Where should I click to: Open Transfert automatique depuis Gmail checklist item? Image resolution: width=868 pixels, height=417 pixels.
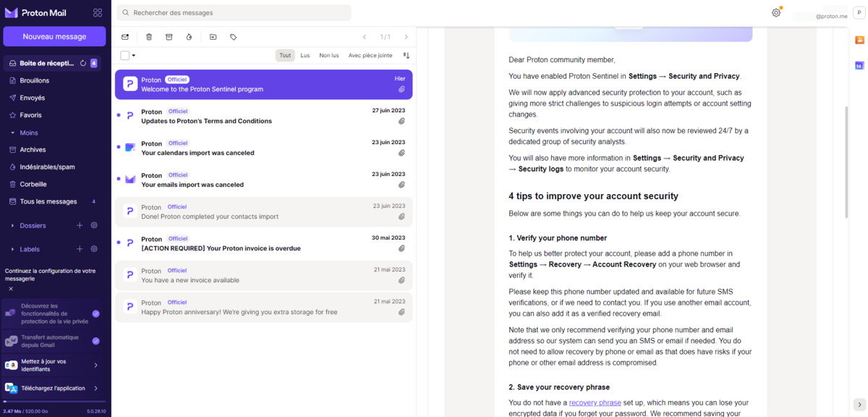point(53,341)
